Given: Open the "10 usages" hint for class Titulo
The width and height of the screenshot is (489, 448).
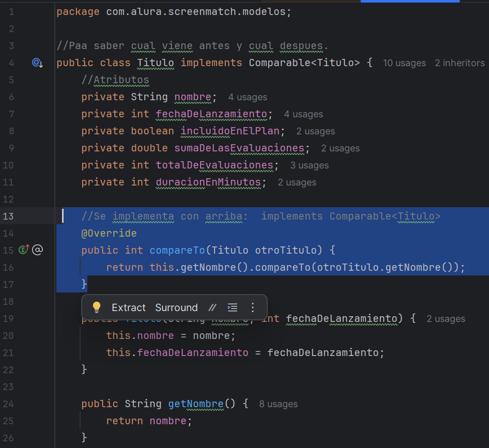Looking at the screenshot, I should 404,63.
